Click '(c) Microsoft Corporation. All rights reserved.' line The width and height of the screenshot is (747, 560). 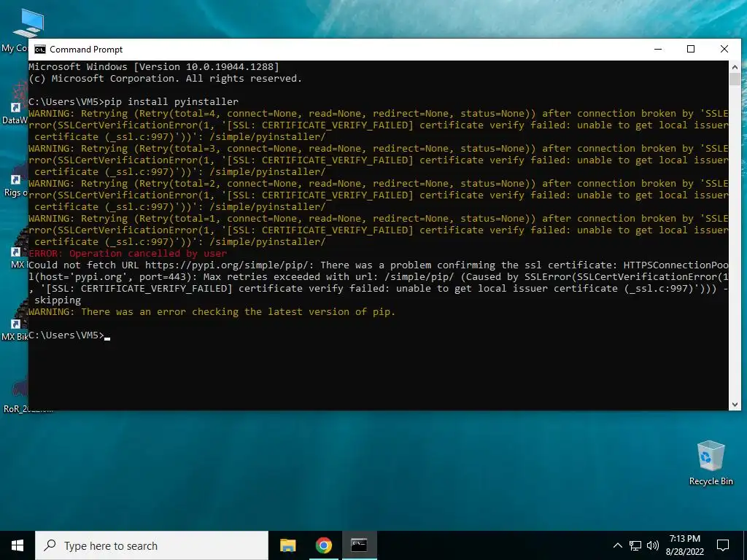click(x=166, y=79)
